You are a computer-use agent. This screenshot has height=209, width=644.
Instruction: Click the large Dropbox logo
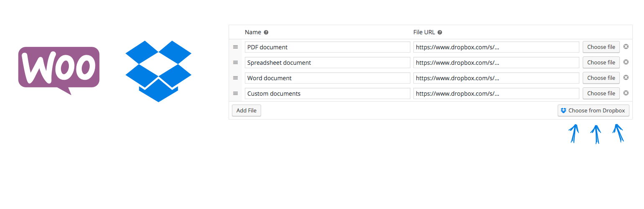[158, 71]
